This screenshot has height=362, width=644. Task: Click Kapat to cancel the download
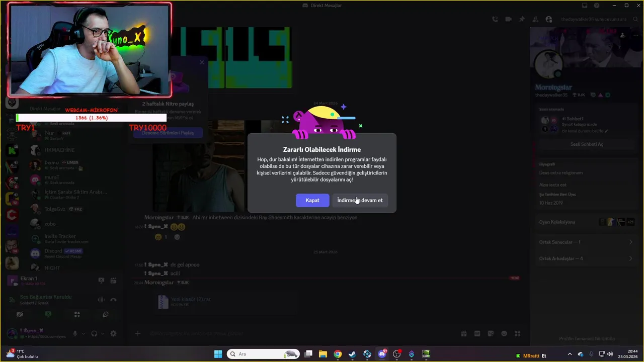[x=312, y=200]
